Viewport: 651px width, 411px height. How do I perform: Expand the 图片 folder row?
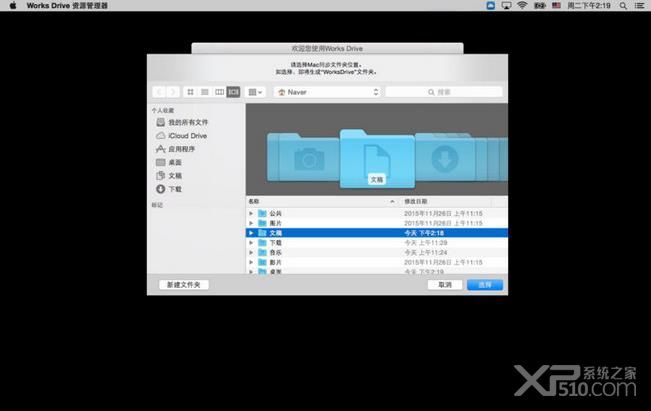click(251, 223)
